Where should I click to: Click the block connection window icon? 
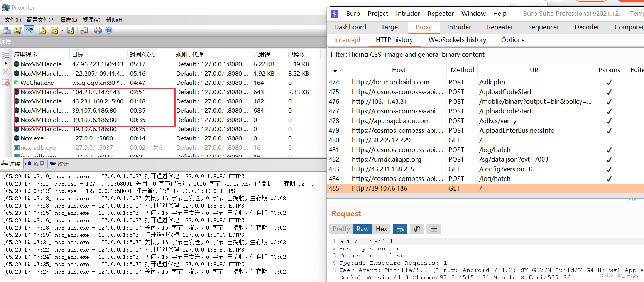pyautogui.click(x=6, y=82)
